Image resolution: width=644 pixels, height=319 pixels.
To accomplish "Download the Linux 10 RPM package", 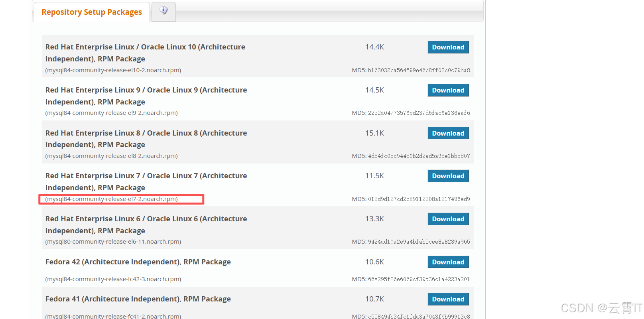I will pos(448,47).
